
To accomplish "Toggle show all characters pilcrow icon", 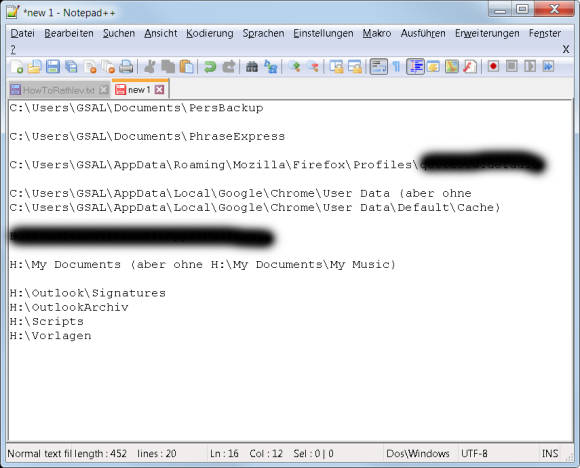I will coord(396,67).
